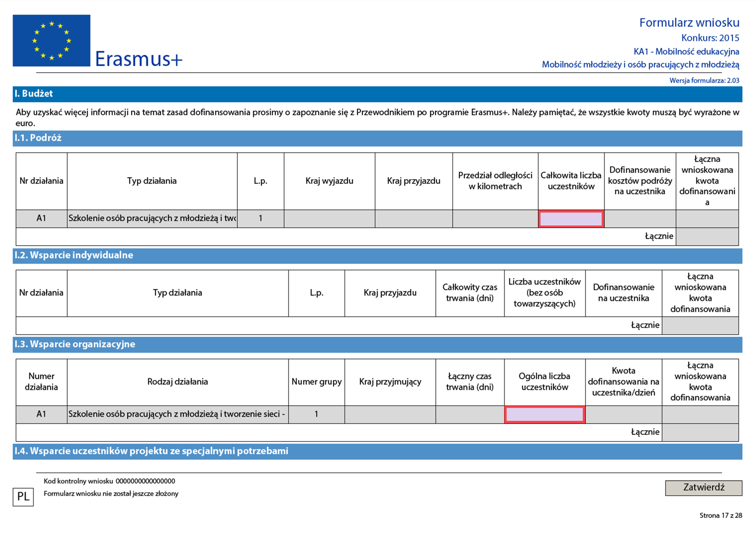The width and height of the screenshot is (756, 536).
Task: Click 'Szkolenie osób pracujących z młodzieżą i tworzenie sieci -' cell
Action: pyautogui.click(x=178, y=414)
